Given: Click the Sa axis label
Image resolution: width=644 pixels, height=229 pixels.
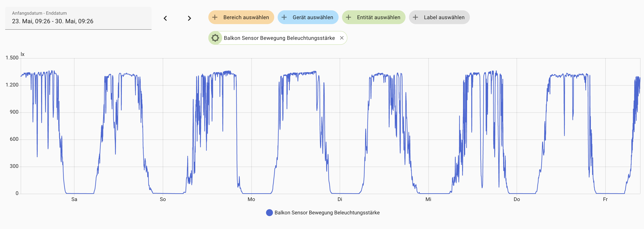Looking at the screenshot, I should 74,200.
